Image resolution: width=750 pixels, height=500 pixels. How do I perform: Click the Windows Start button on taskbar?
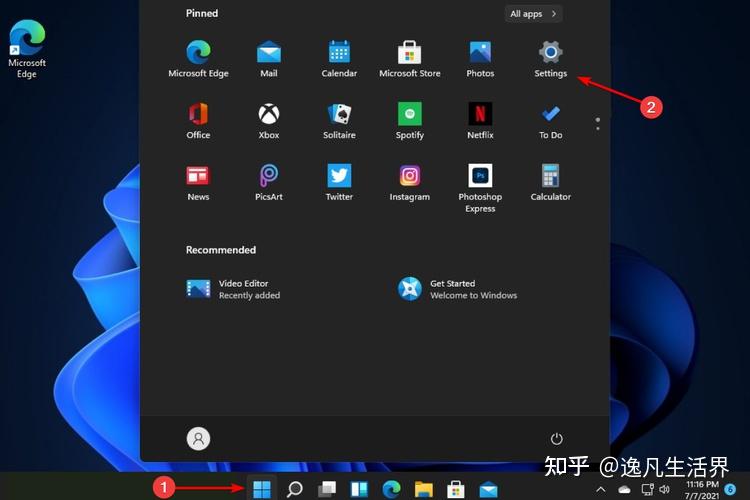click(262, 489)
